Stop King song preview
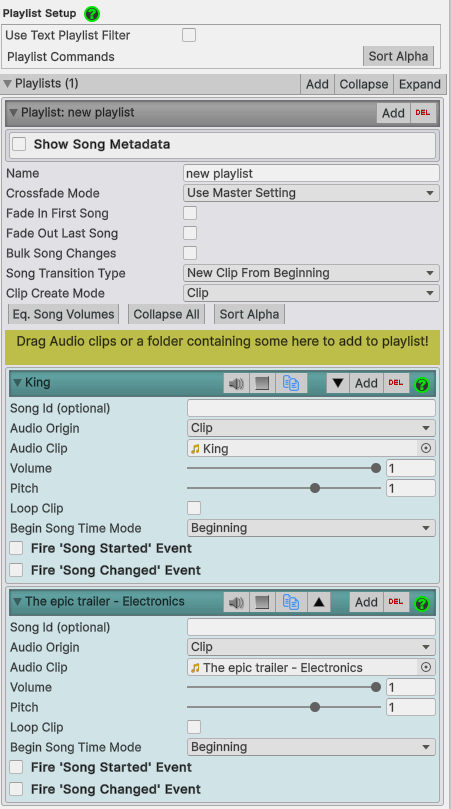The height and width of the screenshot is (809, 451). point(262,383)
